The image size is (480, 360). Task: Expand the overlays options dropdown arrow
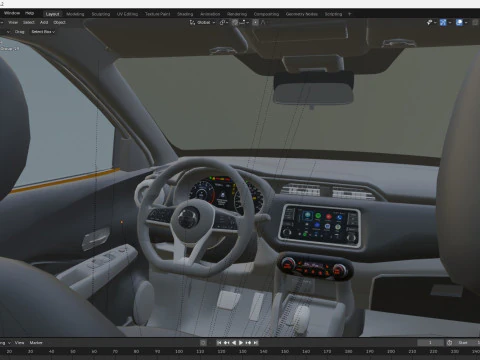tap(466, 22)
